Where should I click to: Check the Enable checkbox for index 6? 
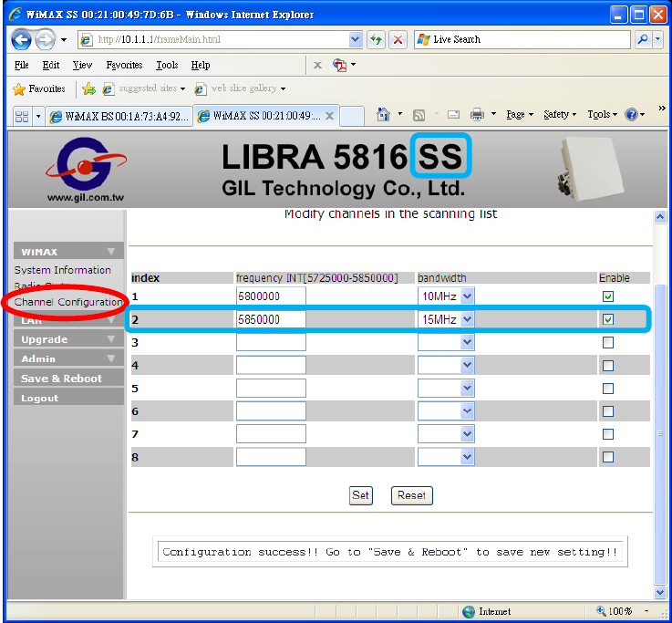607,411
